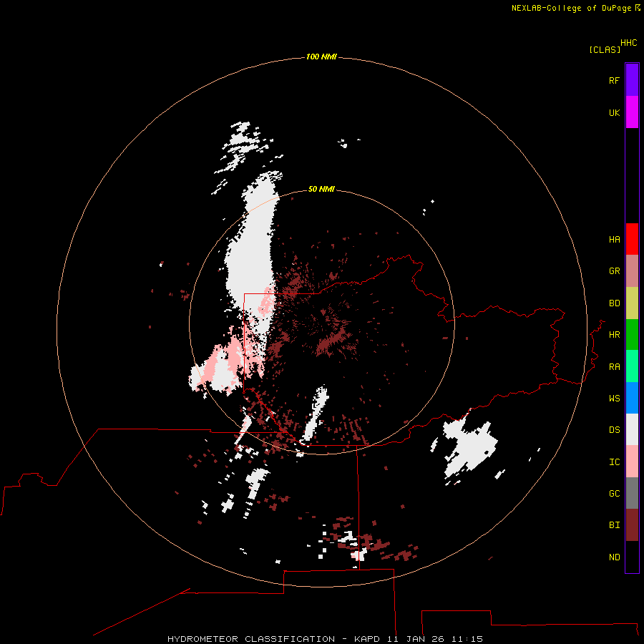Click the 11:15 time stamp
This screenshot has height=644, width=644.
(x=467, y=639)
